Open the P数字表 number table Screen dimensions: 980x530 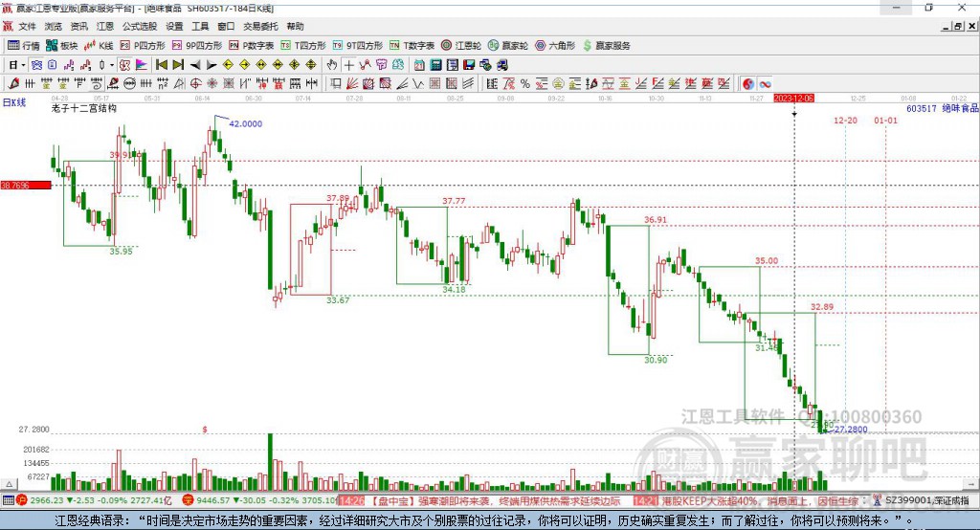[x=252, y=46]
